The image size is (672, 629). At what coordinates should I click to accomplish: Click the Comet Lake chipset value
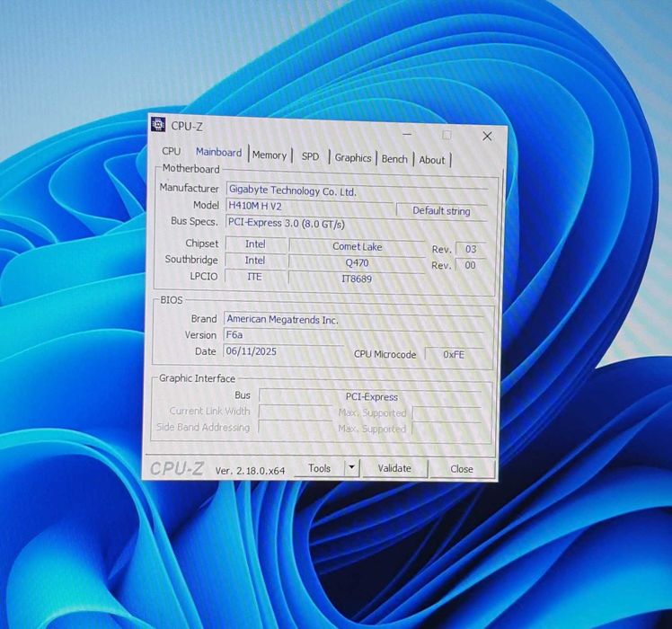click(357, 247)
